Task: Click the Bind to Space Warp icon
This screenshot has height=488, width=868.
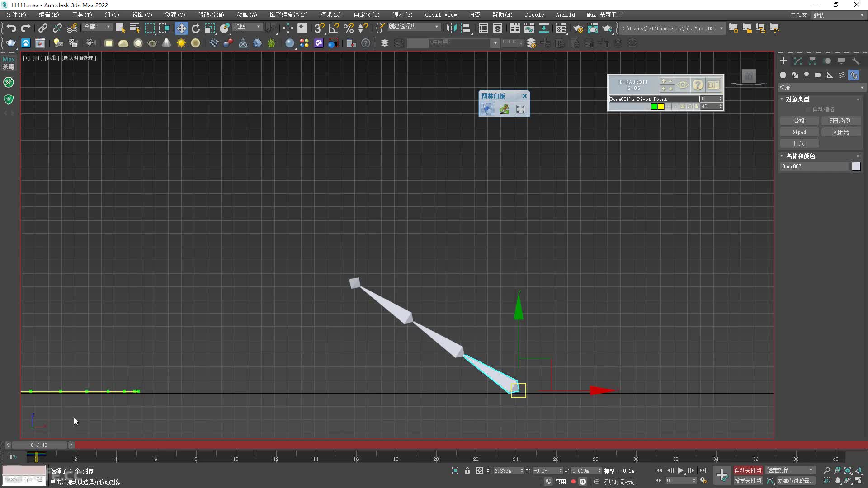Action: click(72, 28)
